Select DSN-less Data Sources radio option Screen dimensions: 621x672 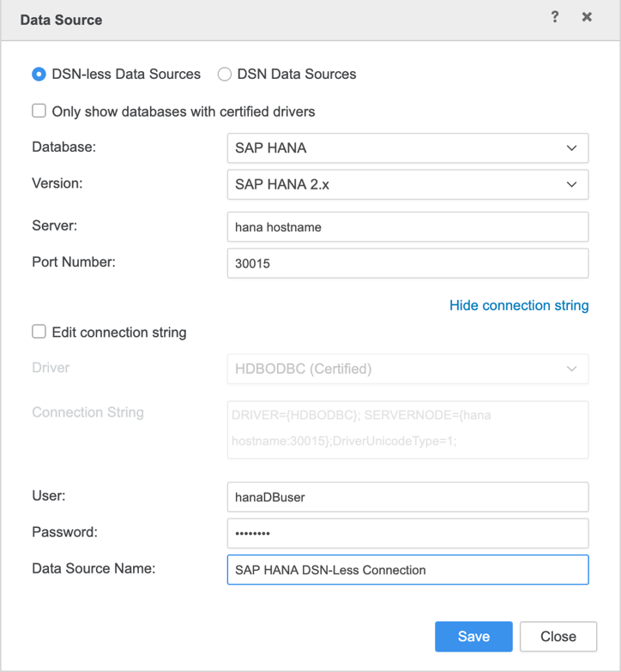39,75
